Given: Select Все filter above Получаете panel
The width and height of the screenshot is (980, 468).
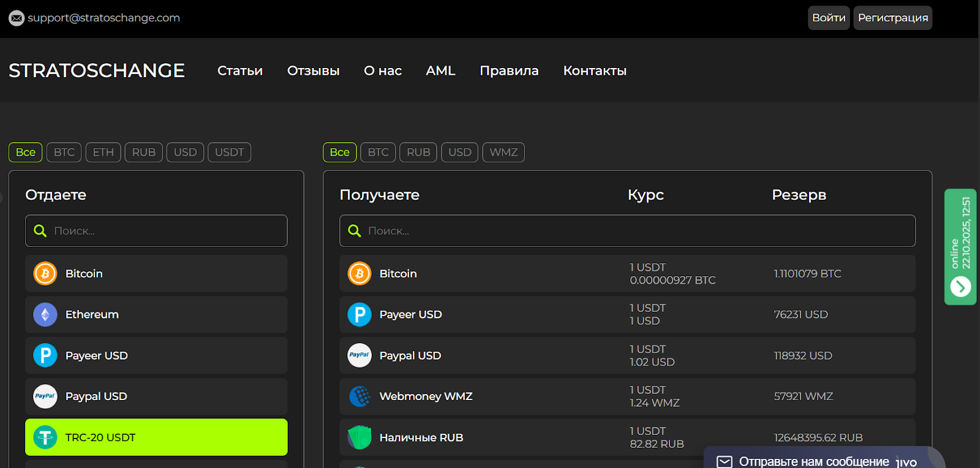Looking at the screenshot, I should point(339,153).
